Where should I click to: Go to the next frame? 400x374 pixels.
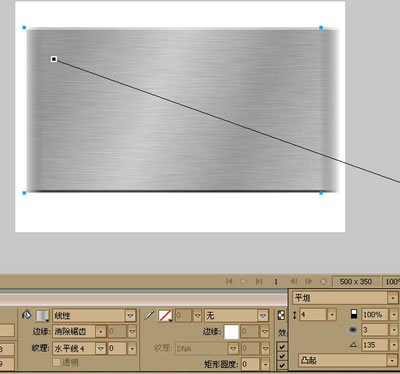coord(308,281)
